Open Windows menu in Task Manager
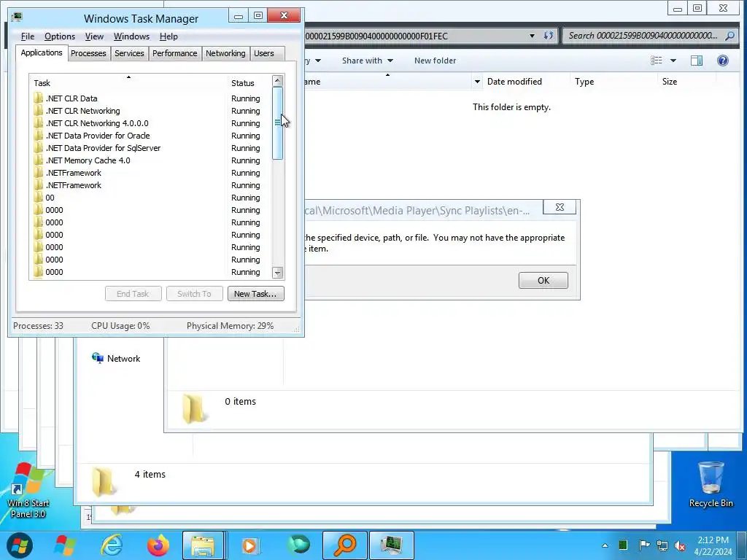747x560 pixels. pos(131,36)
